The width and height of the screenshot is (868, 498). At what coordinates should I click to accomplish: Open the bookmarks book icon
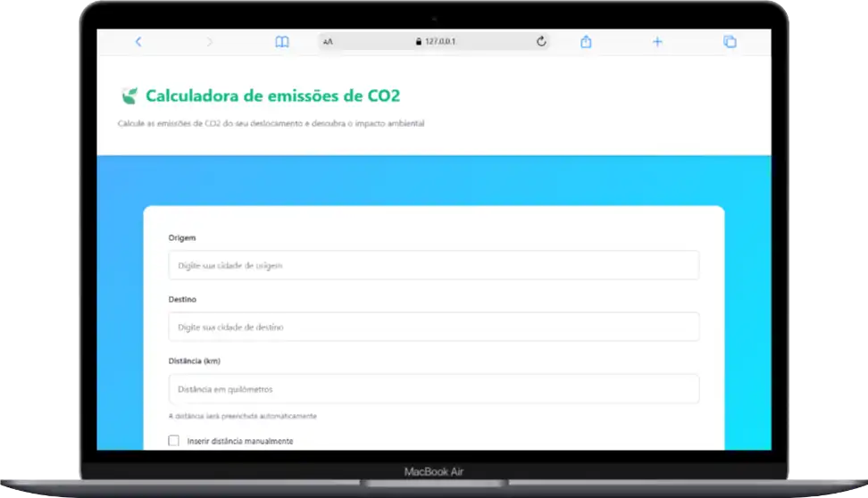click(282, 42)
